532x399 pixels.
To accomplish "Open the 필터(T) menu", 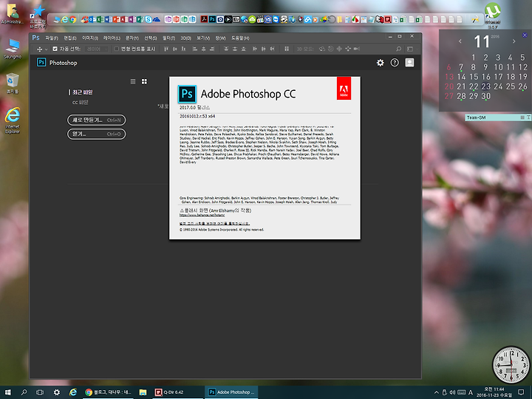I will coord(169,38).
